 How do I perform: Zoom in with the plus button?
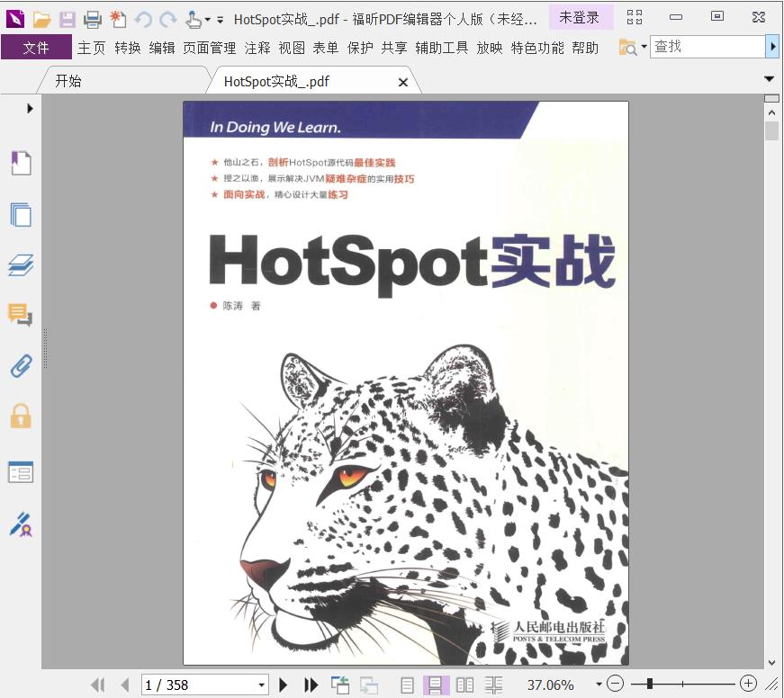coord(748,683)
